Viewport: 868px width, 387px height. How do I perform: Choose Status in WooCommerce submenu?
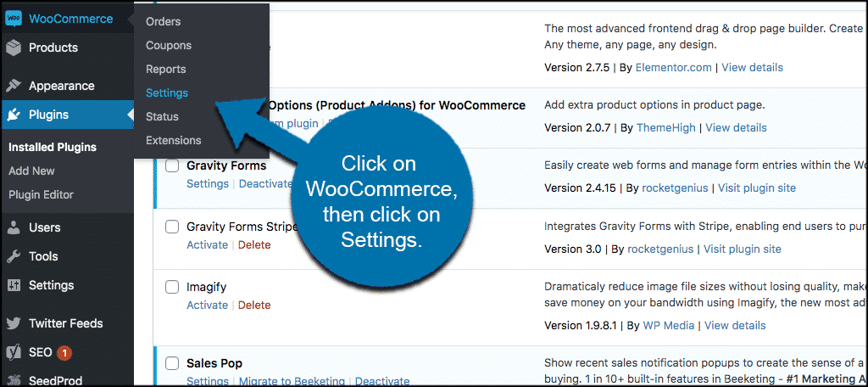[162, 117]
